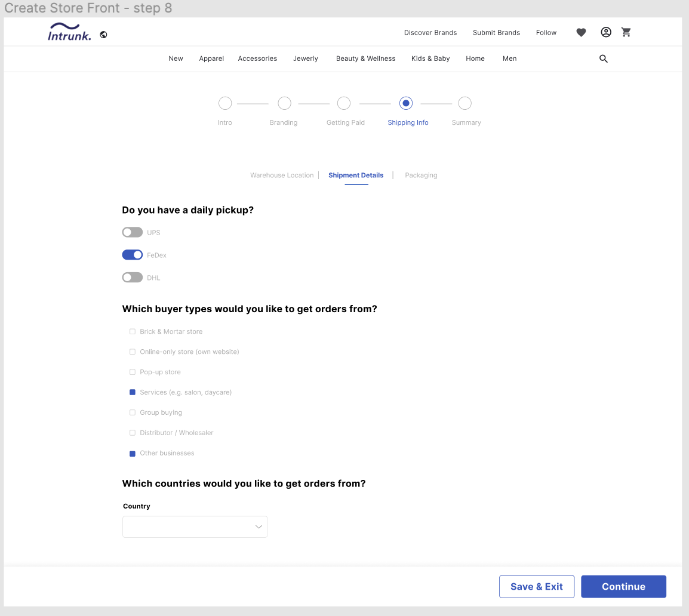Open the Discover Brands link
This screenshot has width=689, height=616.
click(430, 33)
